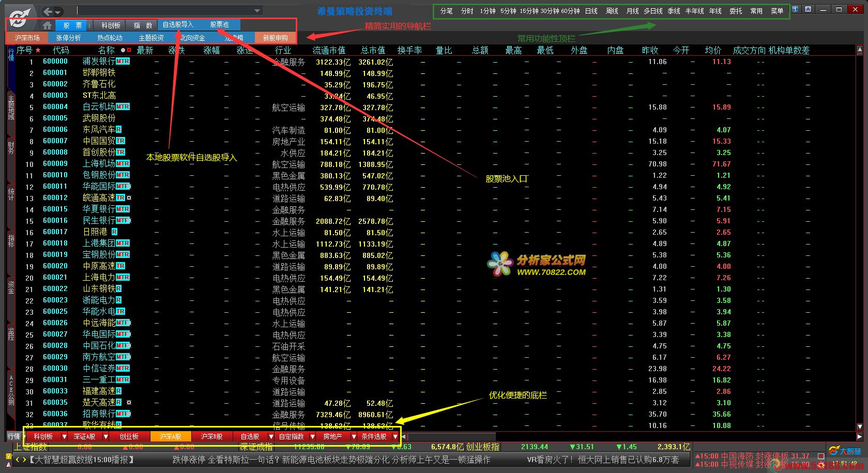
Task: Select the 年线 period button
Action: [715, 11]
